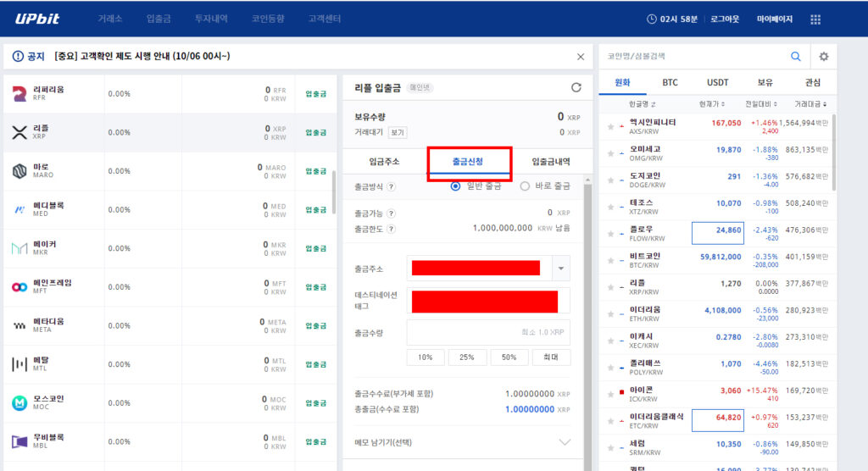Click the 리퍼리움 RFR coin icon
The width and height of the screenshot is (868, 471).
coord(19,93)
